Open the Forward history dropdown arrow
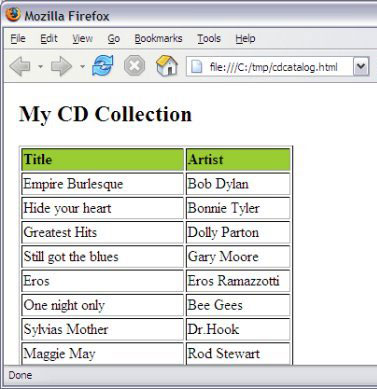377x389 pixels. pos(82,67)
